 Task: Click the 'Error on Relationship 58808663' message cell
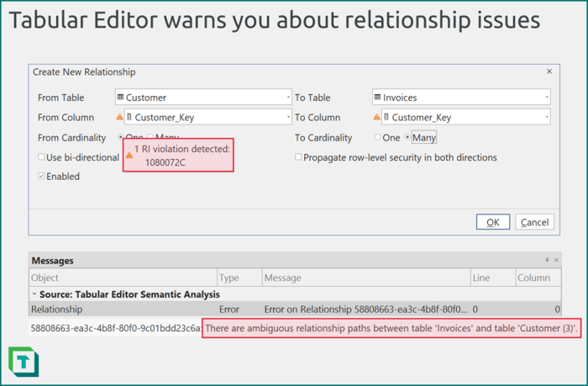pos(365,309)
